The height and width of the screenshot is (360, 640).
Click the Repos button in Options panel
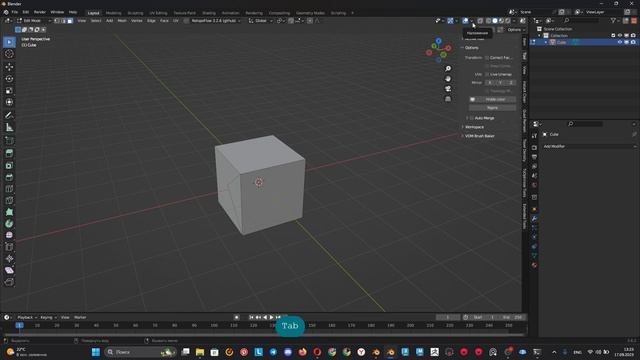tap(492, 108)
